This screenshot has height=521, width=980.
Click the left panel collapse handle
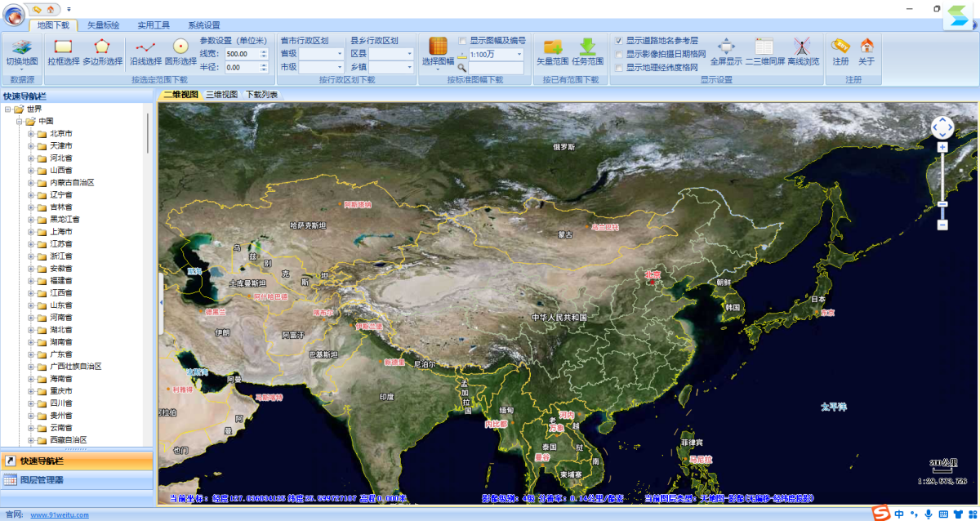point(161,302)
